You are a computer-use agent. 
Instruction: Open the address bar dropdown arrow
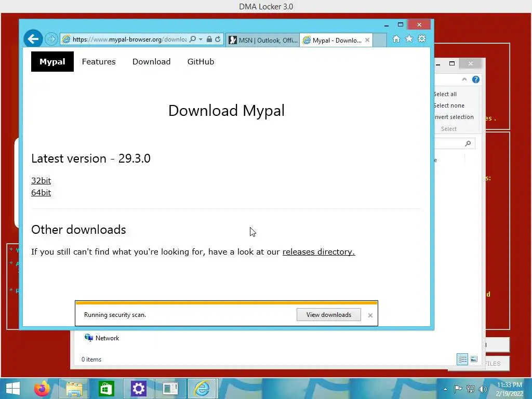201,39
